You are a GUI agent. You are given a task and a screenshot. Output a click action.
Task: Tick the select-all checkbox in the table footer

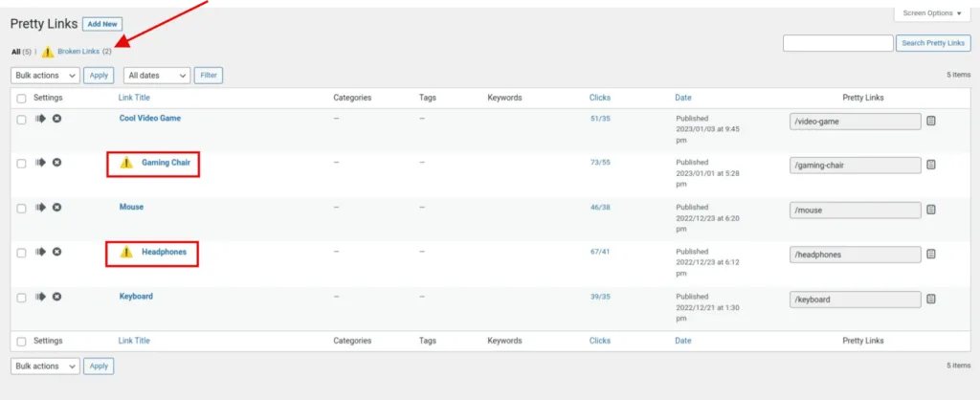click(22, 342)
